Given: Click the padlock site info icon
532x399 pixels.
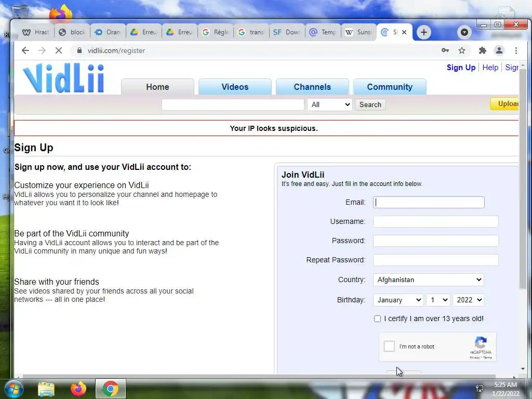Looking at the screenshot, I should click(79, 50).
